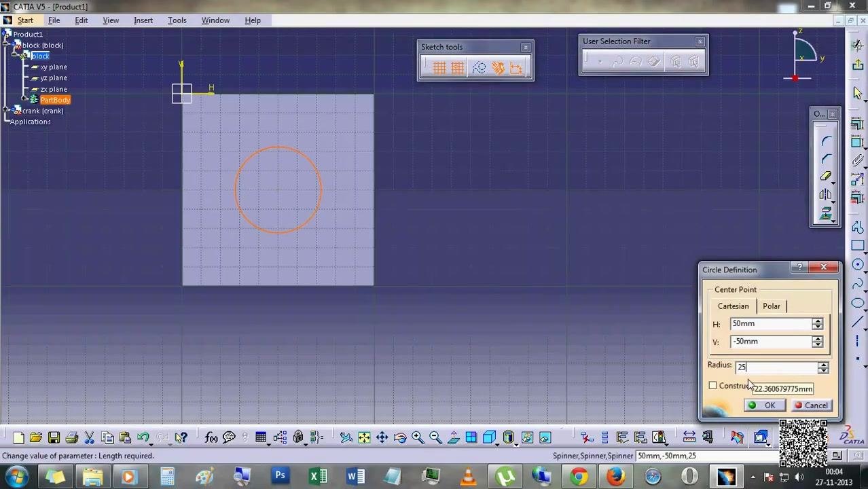
Task: Select zx plane in the tree
Action: (x=53, y=89)
